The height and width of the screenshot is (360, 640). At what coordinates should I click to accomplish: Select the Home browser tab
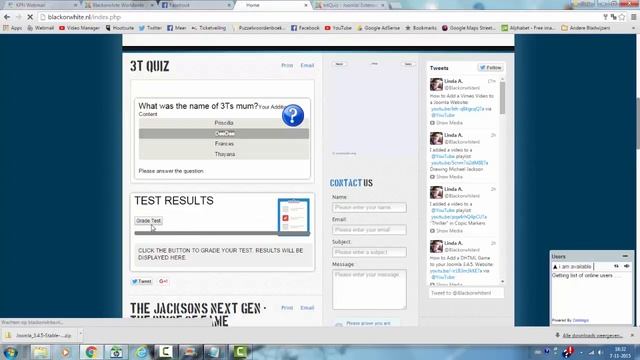tap(271, 5)
